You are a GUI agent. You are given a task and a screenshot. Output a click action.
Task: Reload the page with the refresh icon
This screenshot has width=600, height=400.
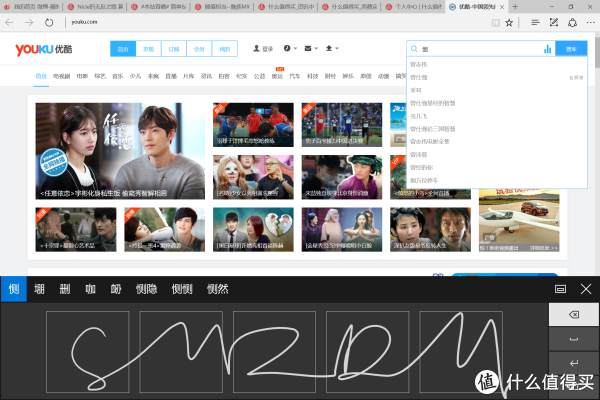(49, 23)
